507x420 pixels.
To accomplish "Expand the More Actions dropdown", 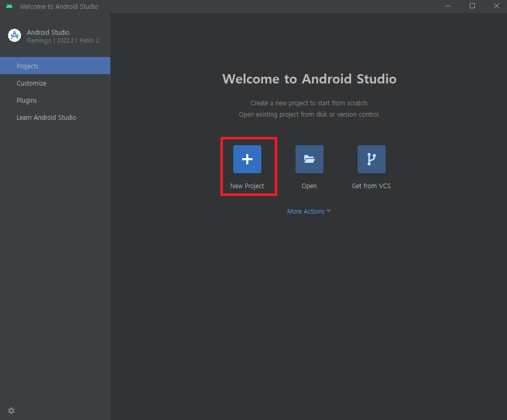I will [x=309, y=211].
